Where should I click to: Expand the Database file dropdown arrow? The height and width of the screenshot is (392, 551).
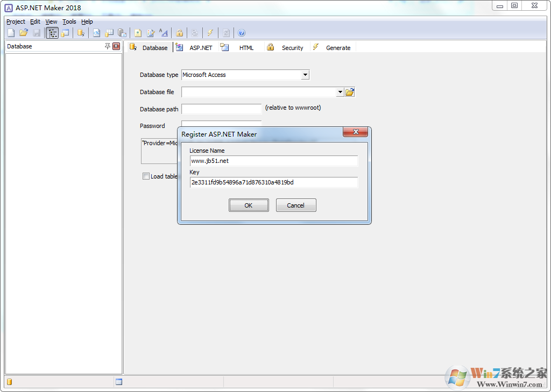point(340,91)
